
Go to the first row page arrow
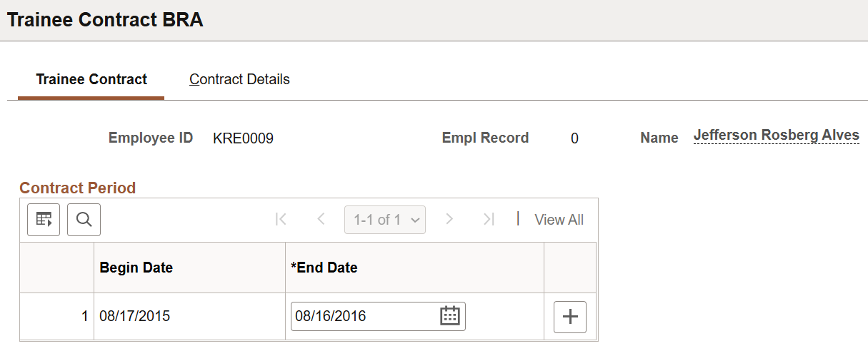281,219
